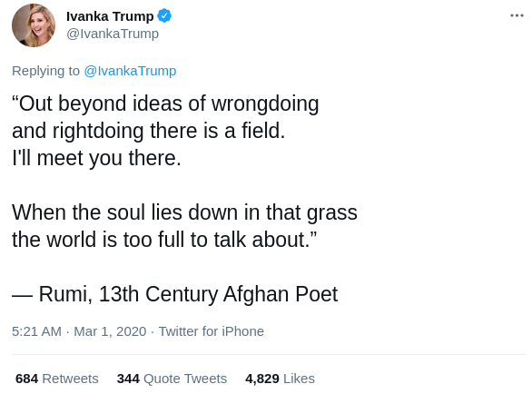Select the gray @IvankaTrump handle below name

(113, 34)
